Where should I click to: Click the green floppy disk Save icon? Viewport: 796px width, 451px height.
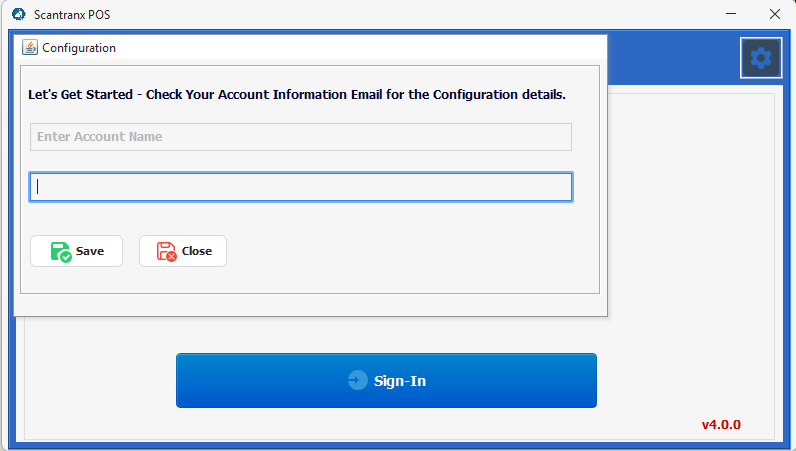tap(61, 252)
